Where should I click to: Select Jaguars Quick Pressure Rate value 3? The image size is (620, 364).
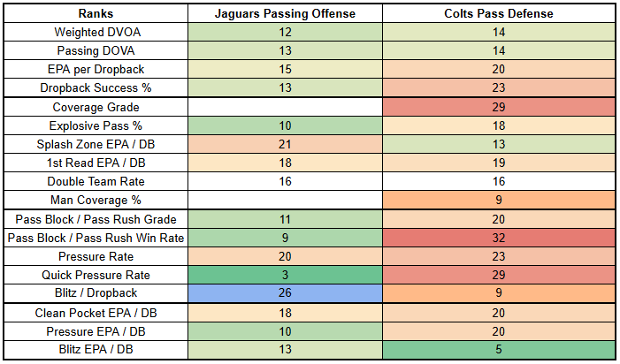(286, 276)
